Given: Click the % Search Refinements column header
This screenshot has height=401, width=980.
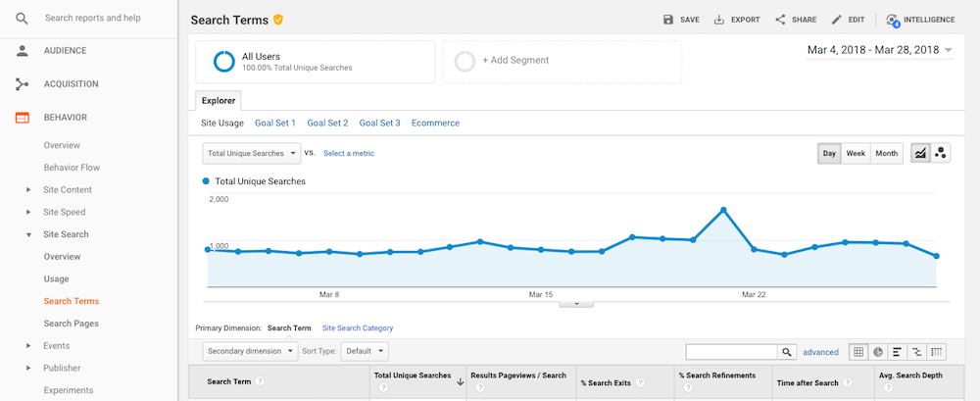Looking at the screenshot, I should pos(721,381).
